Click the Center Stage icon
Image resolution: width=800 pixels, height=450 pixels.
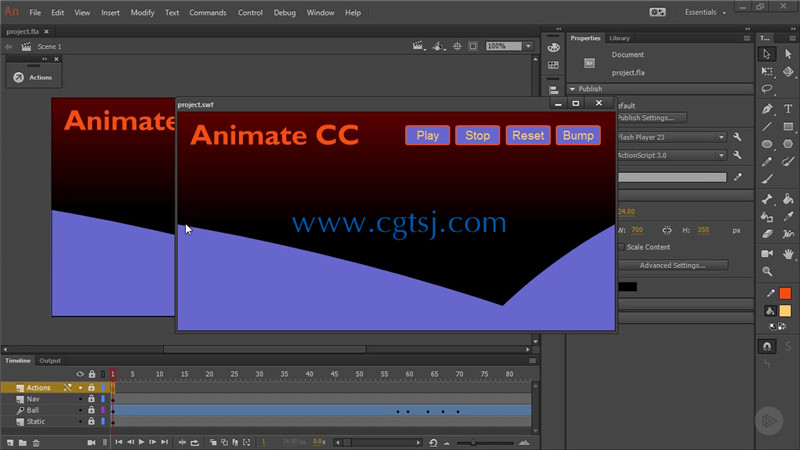[457, 46]
